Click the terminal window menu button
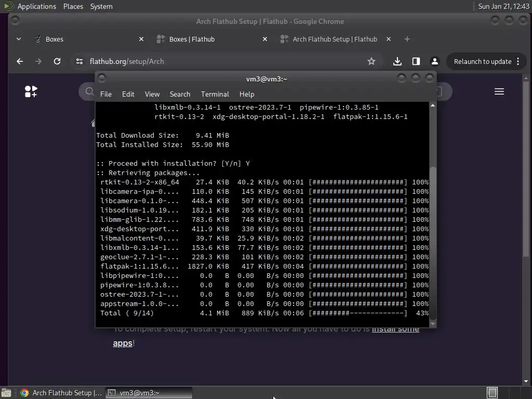 pos(102,79)
